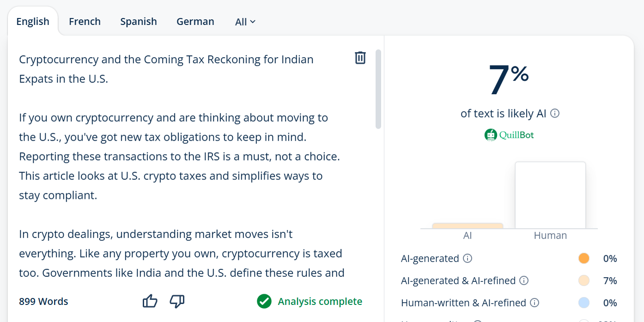Click the peach AI-generated & AI-refined dot
This screenshot has height=322, width=644.
584,280
